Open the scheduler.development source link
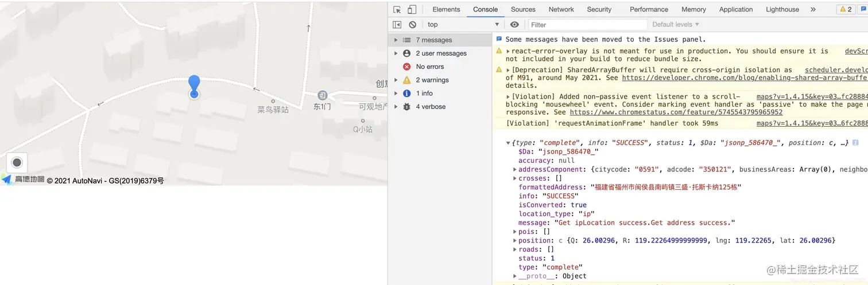The image size is (868, 285). tap(836, 70)
